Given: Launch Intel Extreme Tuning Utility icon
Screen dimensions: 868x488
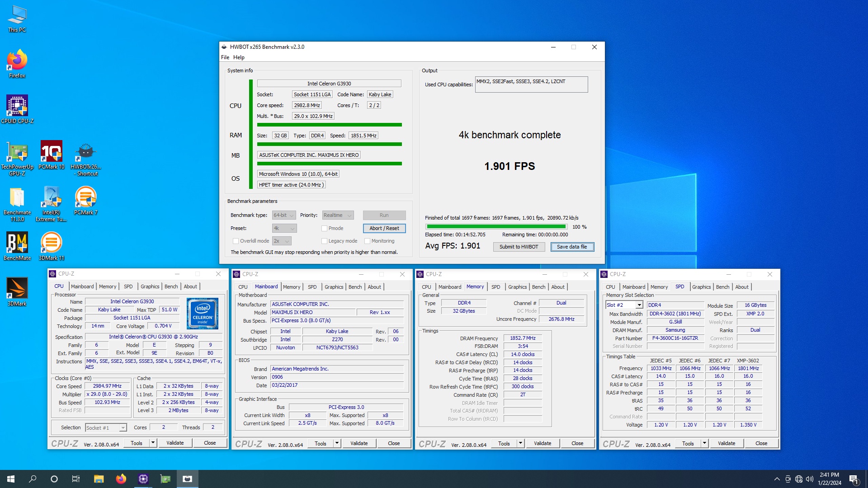Looking at the screenshot, I should (x=51, y=204).
